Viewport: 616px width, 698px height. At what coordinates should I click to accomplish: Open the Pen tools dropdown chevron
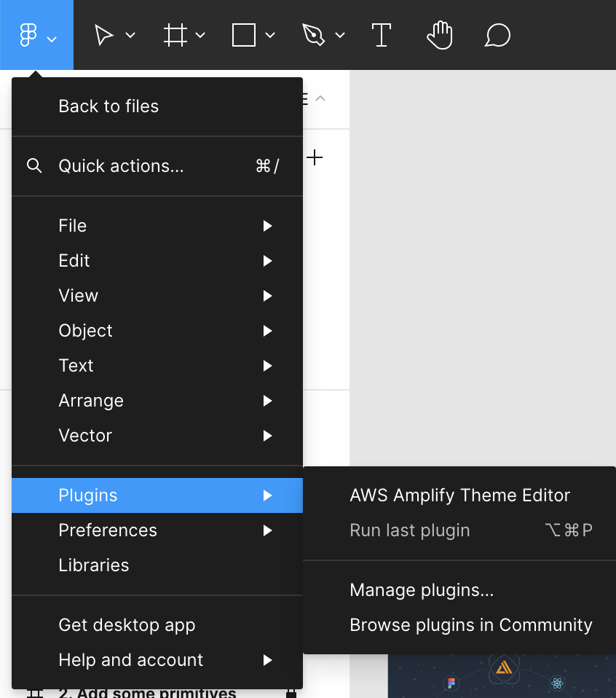coord(340,35)
